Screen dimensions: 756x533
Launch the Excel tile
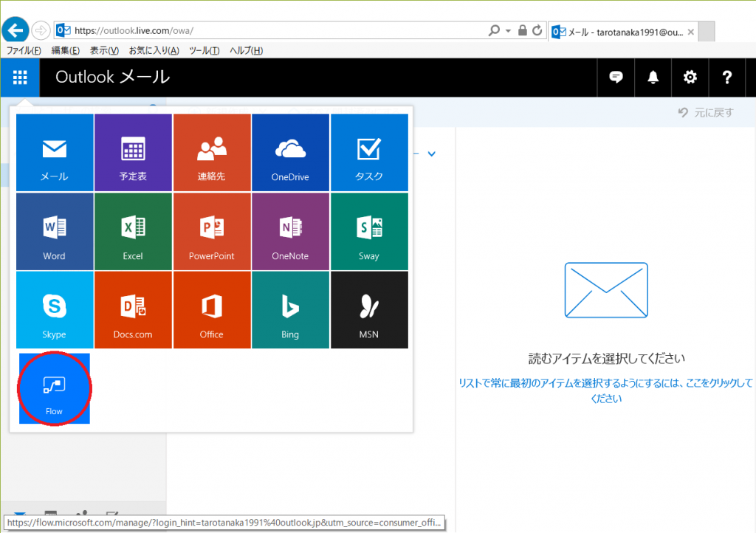tap(133, 231)
